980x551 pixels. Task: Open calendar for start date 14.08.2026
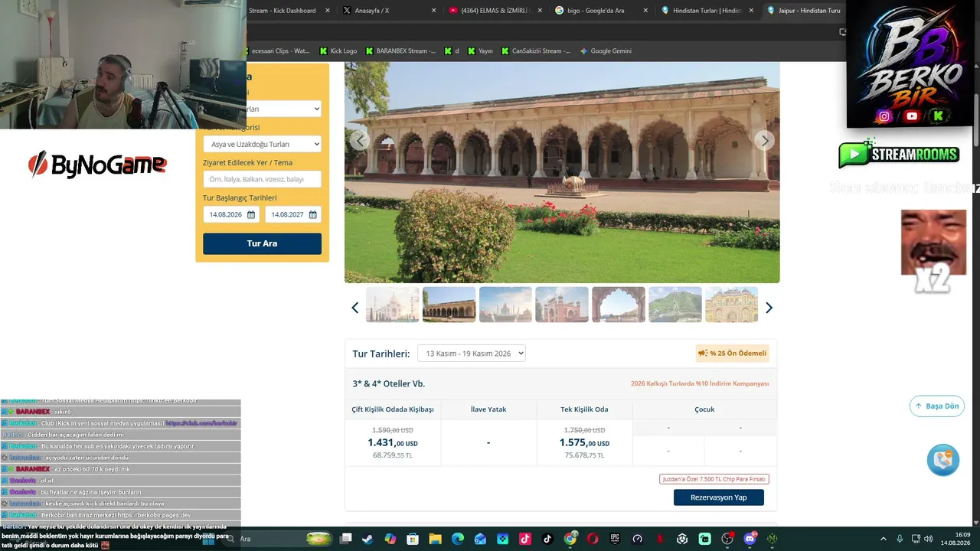(x=250, y=215)
